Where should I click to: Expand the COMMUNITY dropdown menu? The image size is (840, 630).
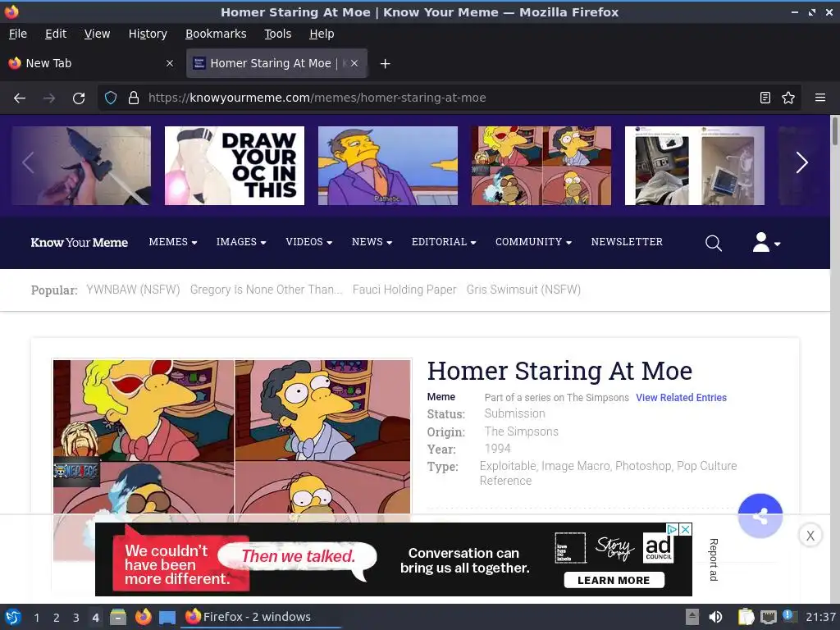[x=533, y=242]
